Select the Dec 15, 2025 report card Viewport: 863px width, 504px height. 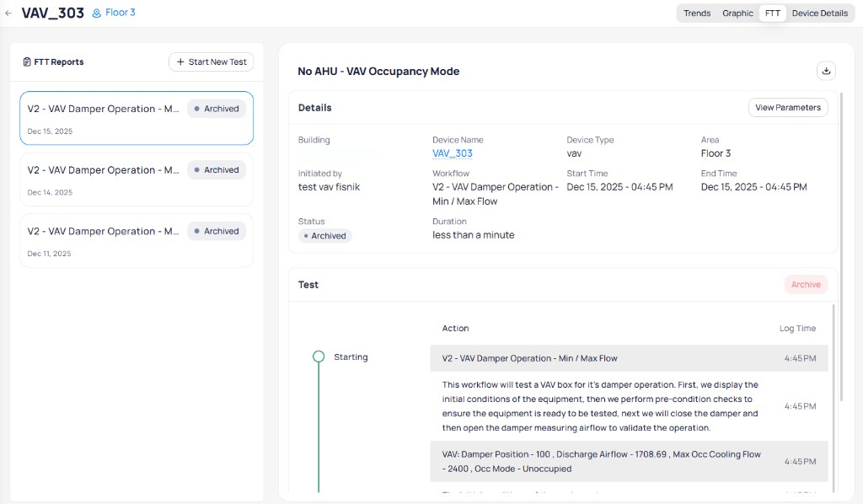137,118
